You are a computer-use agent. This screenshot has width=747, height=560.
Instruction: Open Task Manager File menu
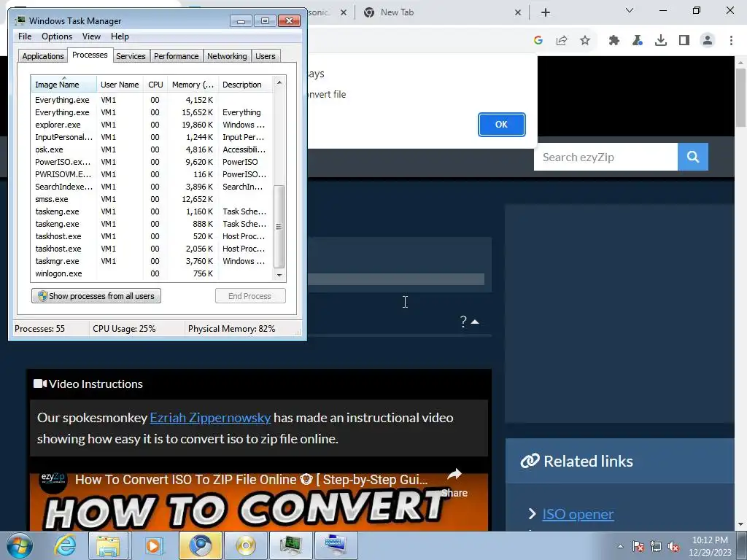25,36
